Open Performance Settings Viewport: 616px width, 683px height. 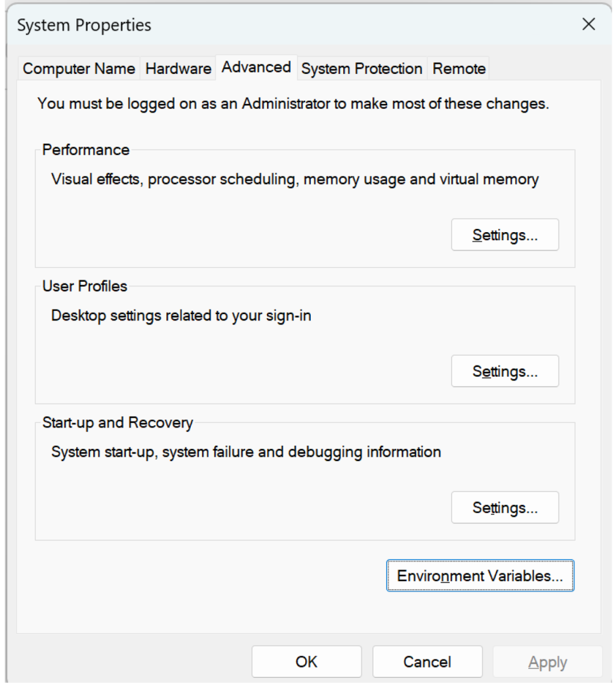[504, 234]
